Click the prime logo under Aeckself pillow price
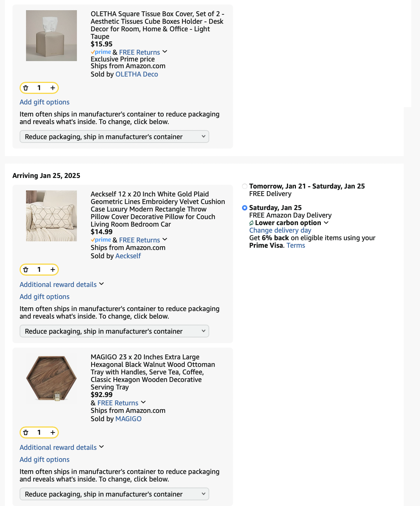 101,240
